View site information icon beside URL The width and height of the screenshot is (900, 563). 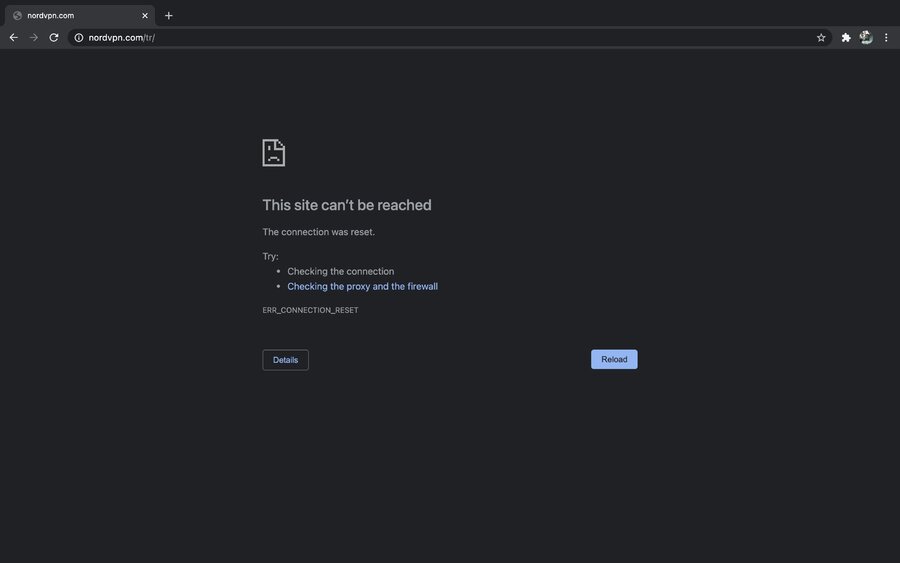[x=79, y=38]
